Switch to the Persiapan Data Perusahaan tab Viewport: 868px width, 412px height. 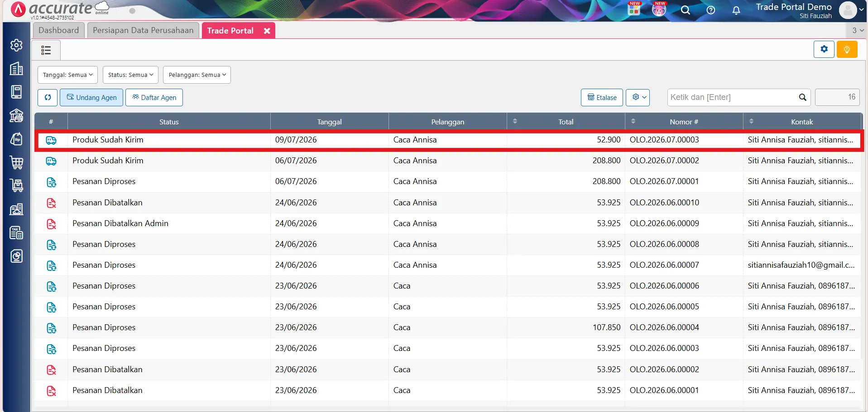pyautogui.click(x=143, y=30)
